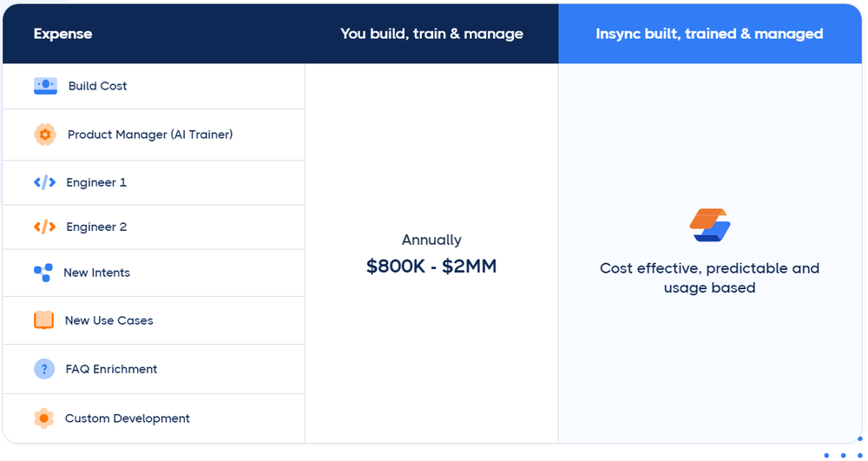Select the 'You build, train & manage' header

[x=431, y=34]
